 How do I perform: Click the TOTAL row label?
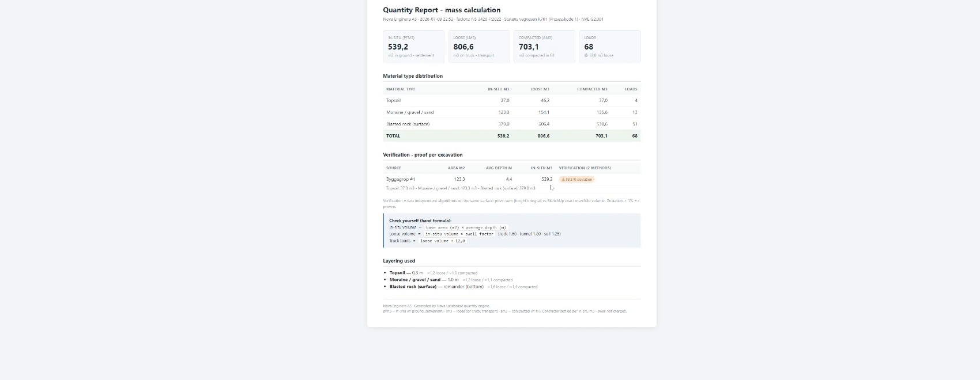coord(393,136)
